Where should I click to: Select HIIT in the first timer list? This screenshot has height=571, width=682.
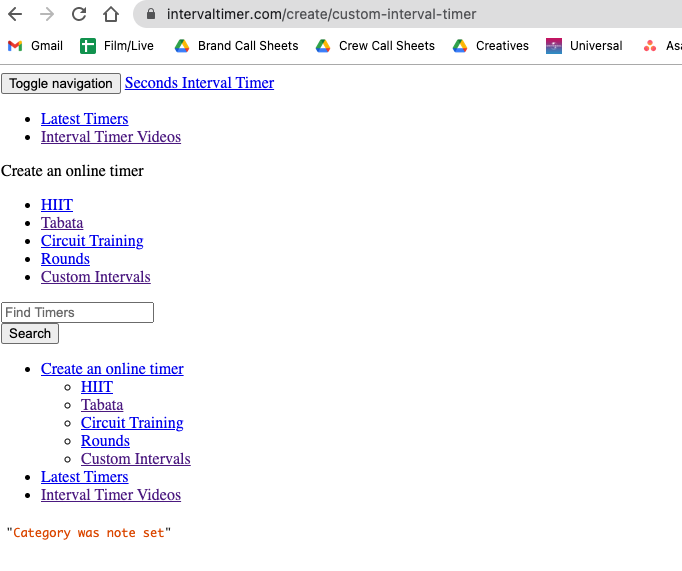(x=57, y=204)
